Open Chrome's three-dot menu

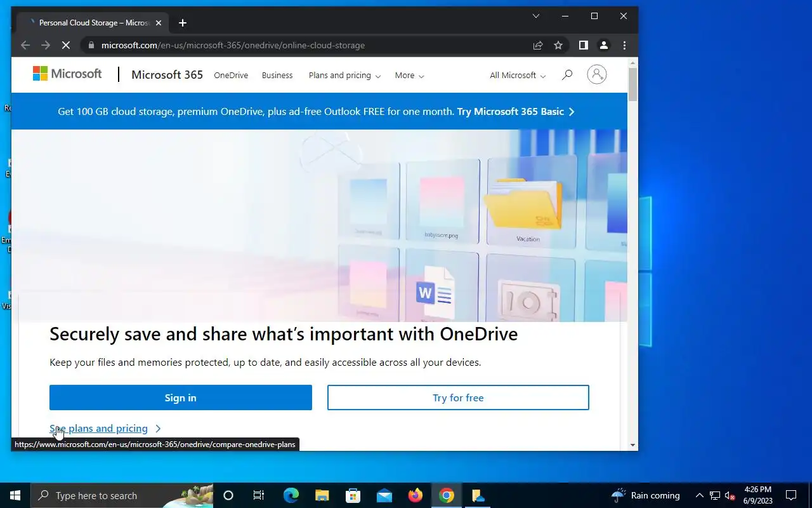(x=624, y=45)
